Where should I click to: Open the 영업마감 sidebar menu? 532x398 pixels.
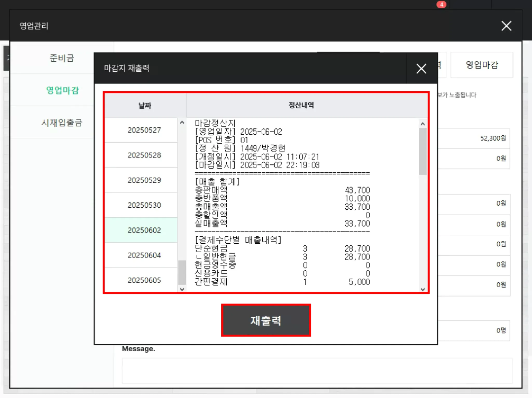click(x=62, y=90)
